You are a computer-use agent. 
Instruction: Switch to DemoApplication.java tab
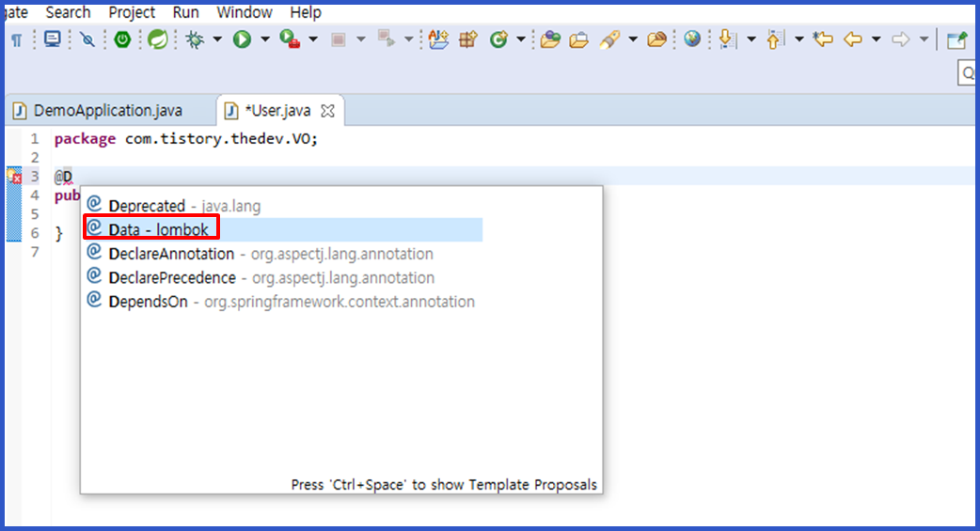(x=107, y=111)
